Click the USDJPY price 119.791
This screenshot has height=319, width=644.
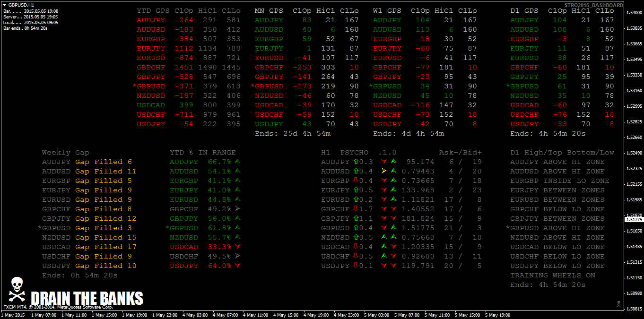click(x=418, y=266)
